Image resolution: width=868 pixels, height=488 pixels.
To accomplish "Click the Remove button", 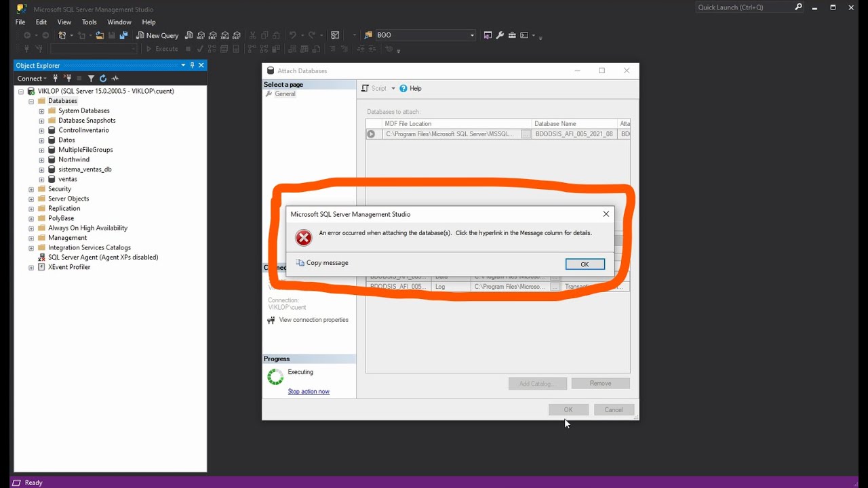I will (x=600, y=384).
